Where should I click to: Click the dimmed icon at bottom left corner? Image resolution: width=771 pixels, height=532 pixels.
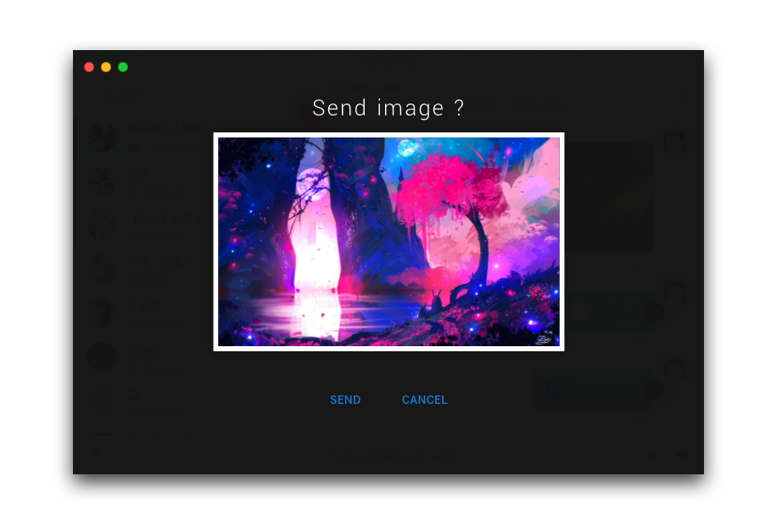click(x=96, y=456)
